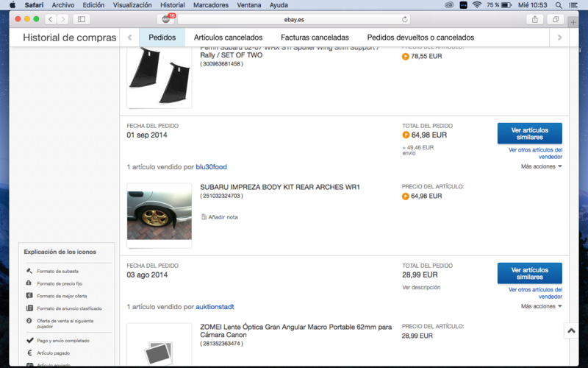Click the scroll-to-top arrow button
588x368 pixels.
coord(571,332)
